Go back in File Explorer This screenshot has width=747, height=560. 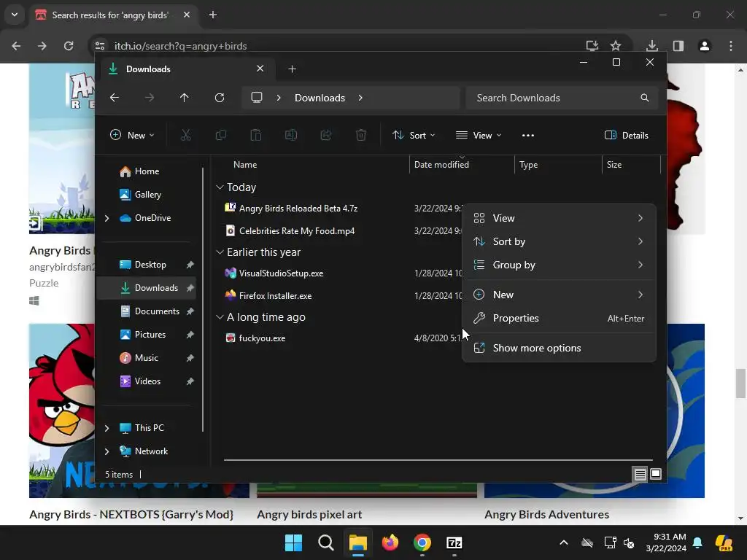[x=115, y=98]
